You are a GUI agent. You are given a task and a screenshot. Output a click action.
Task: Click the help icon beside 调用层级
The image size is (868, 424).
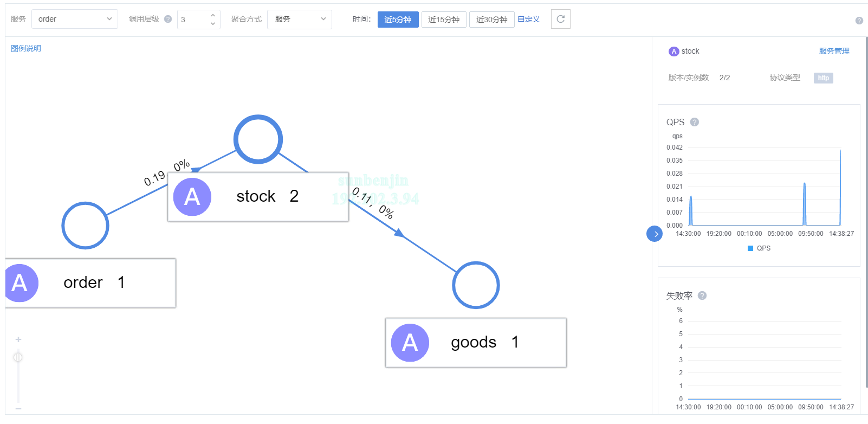coord(168,19)
